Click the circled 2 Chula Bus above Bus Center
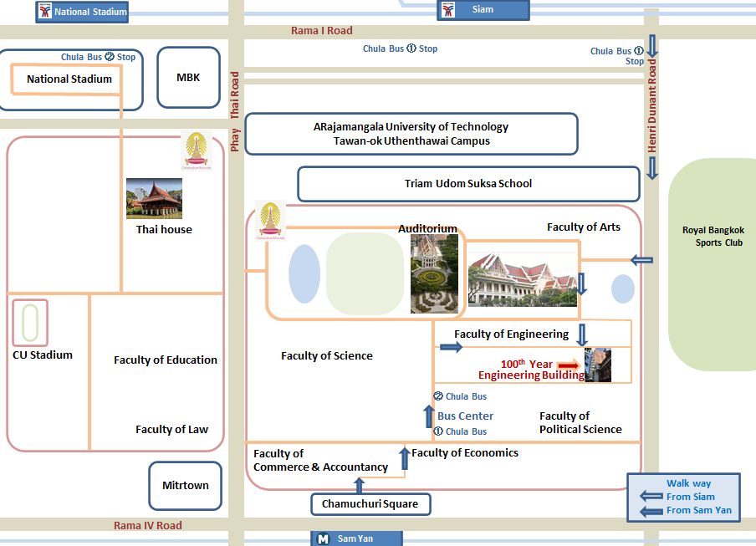The width and height of the screenshot is (756, 546). [438, 396]
